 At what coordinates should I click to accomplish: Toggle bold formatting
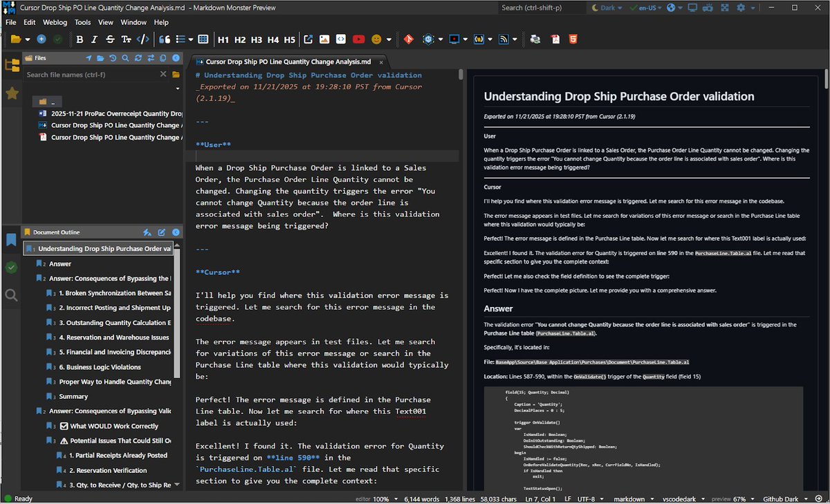(x=80, y=39)
